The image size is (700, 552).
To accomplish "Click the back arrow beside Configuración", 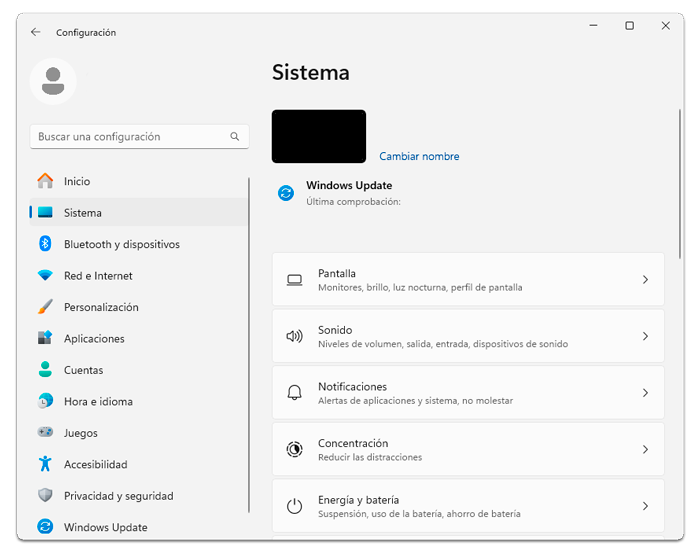I will click(36, 32).
